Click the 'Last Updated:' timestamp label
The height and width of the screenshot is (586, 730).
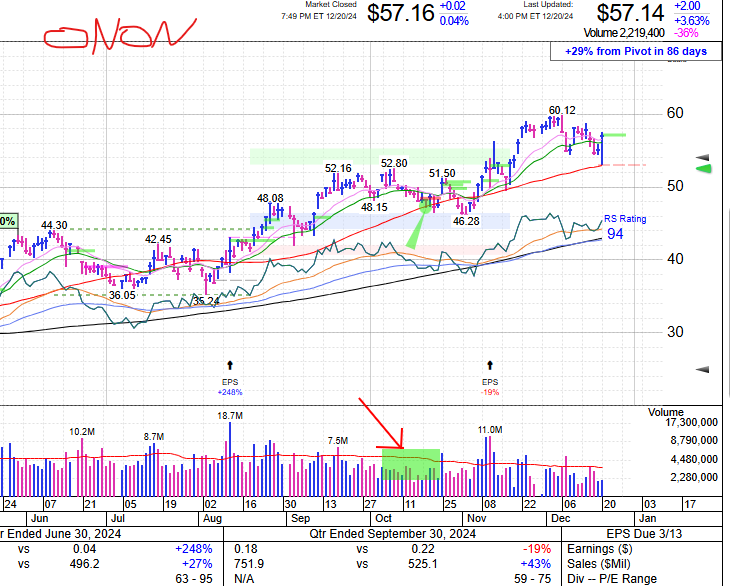548,4
